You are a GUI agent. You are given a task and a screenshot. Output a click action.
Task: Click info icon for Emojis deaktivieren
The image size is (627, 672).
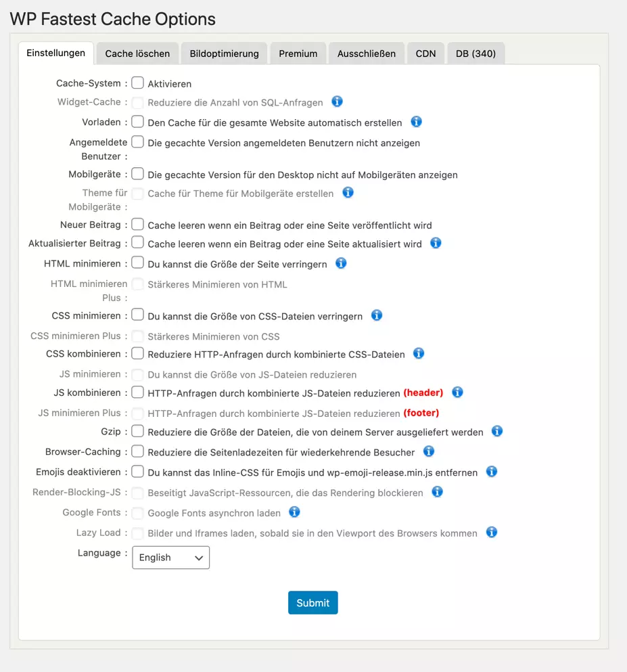[x=492, y=472]
